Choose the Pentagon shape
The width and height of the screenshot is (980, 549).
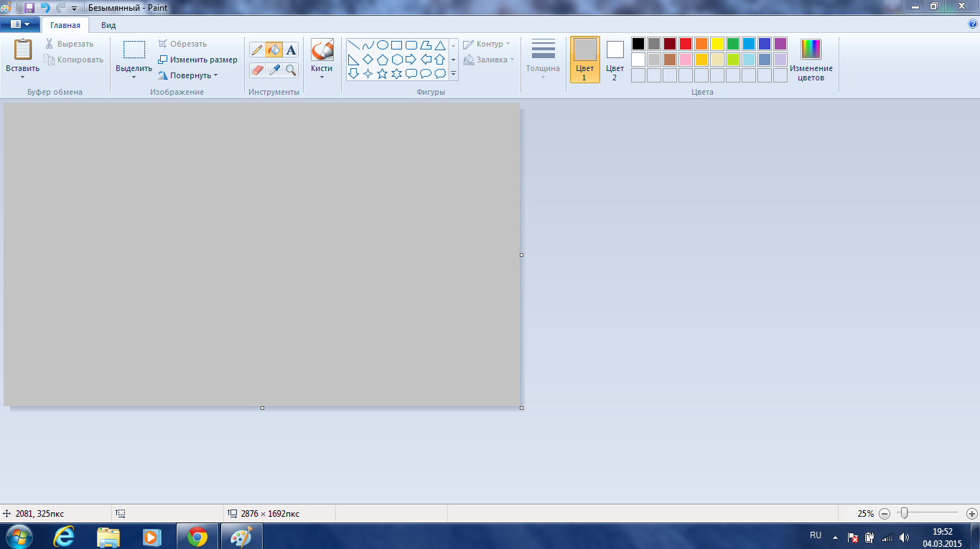[383, 60]
